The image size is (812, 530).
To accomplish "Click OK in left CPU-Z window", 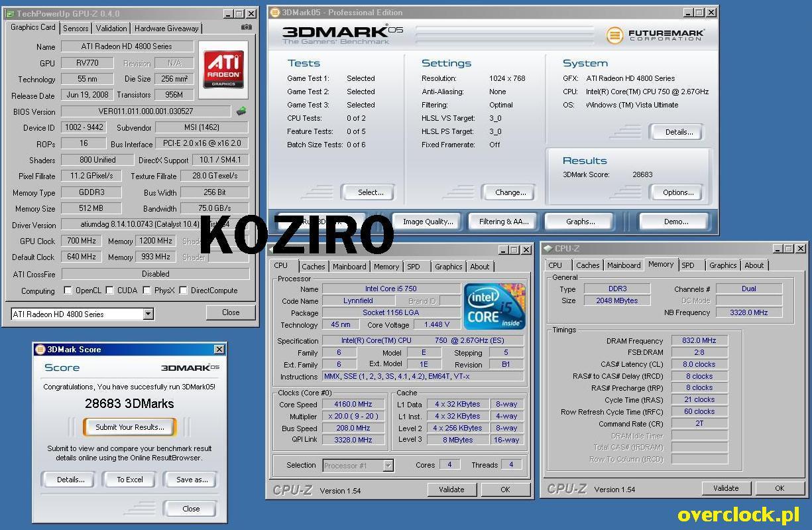I will [x=505, y=490].
